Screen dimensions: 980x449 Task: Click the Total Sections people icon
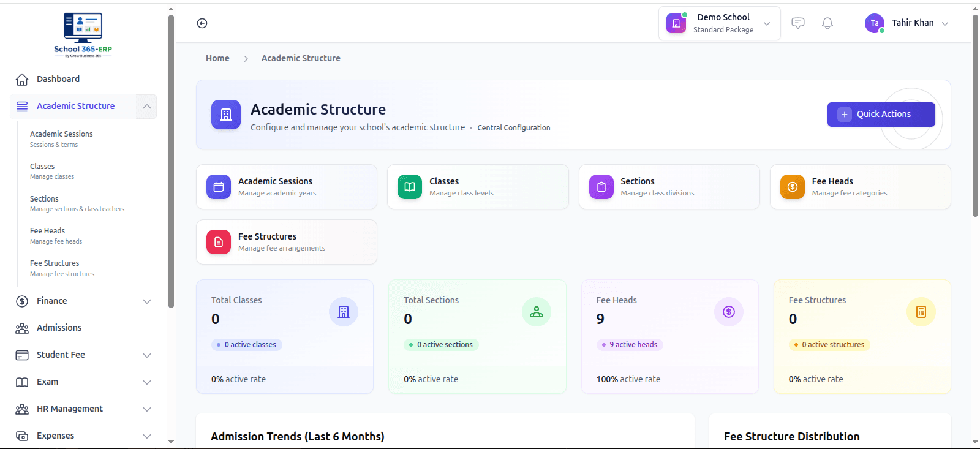coord(537,312)
